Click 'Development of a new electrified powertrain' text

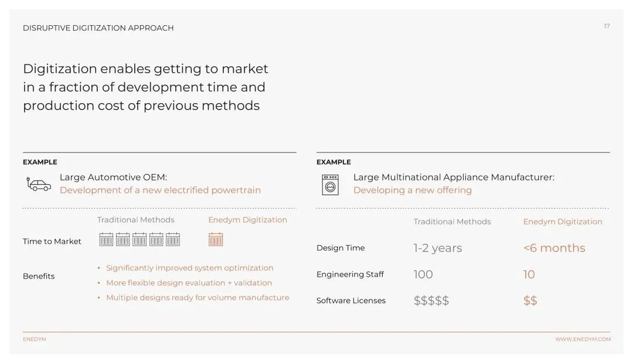point(160,190)
